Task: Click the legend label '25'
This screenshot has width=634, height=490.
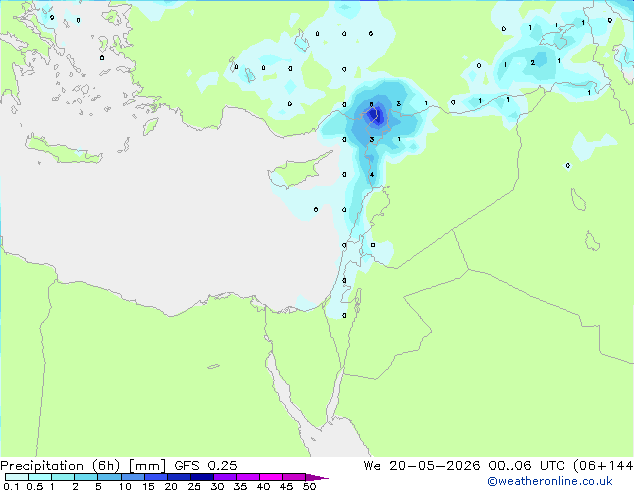Action: (194, 486)
